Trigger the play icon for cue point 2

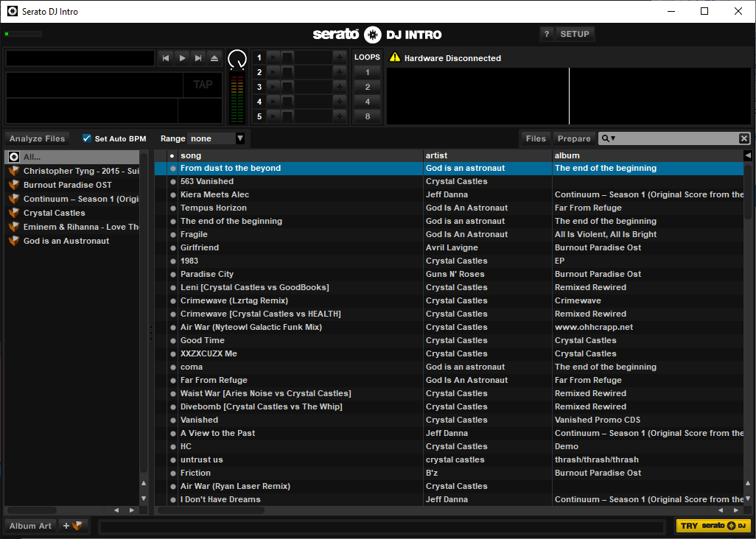tap(273, 72)
